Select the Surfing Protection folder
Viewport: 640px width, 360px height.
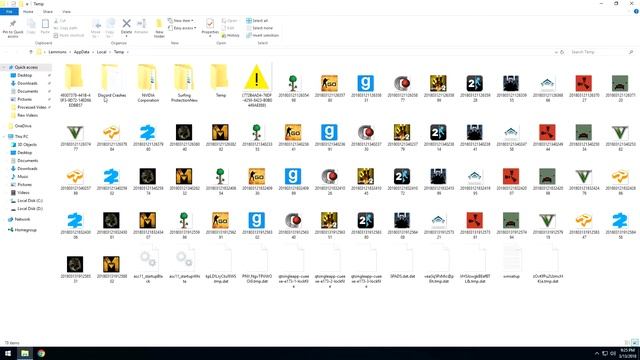pyautogui.click(x=184, y=83)
